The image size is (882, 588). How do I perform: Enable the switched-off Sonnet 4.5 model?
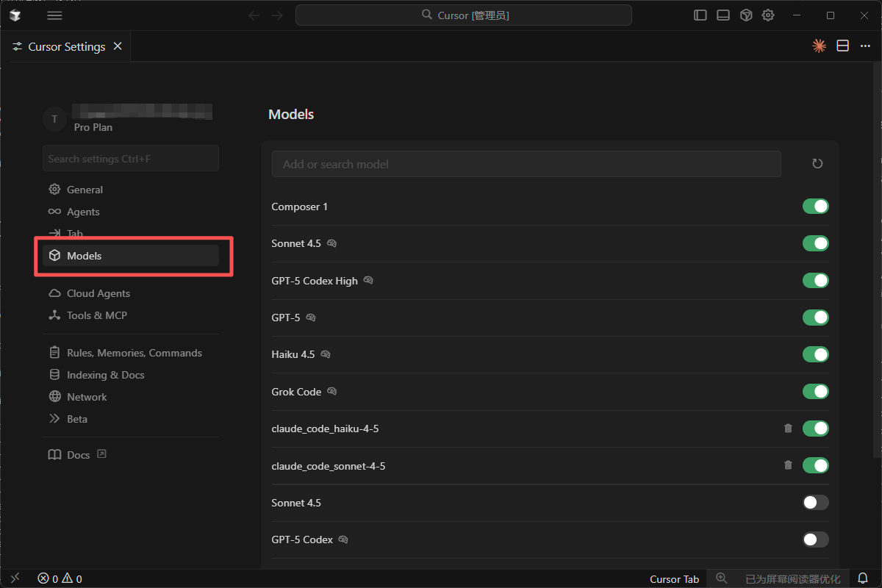[x=816, y=503]
